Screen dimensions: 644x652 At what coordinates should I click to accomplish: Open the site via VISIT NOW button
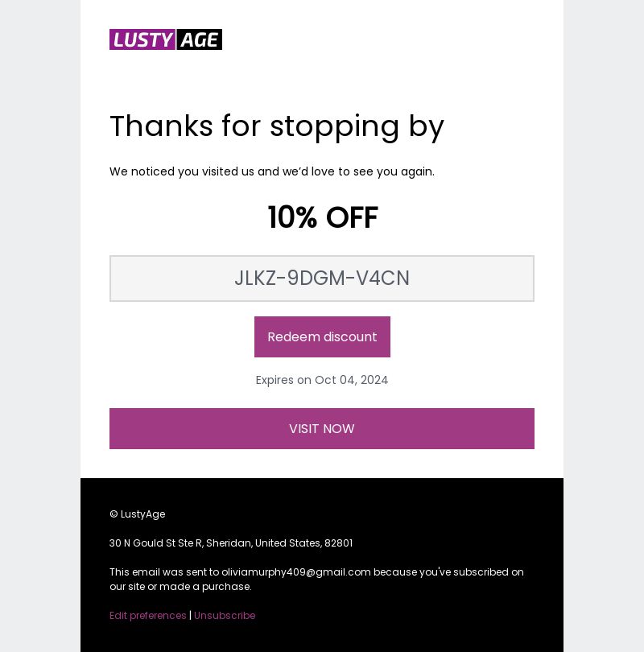click(x=322, y=428)
